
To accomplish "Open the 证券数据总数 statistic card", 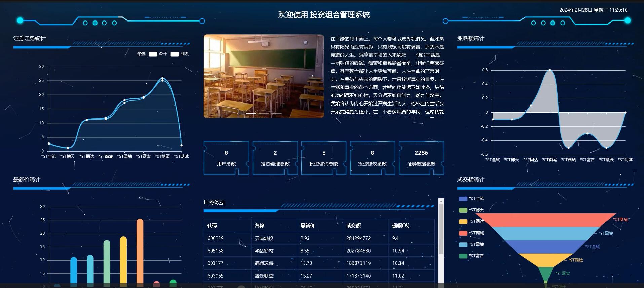I will pos(421,158).
